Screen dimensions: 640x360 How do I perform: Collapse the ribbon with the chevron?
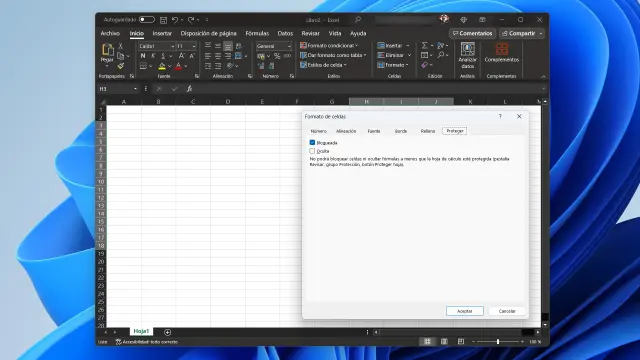pos(543,76)
